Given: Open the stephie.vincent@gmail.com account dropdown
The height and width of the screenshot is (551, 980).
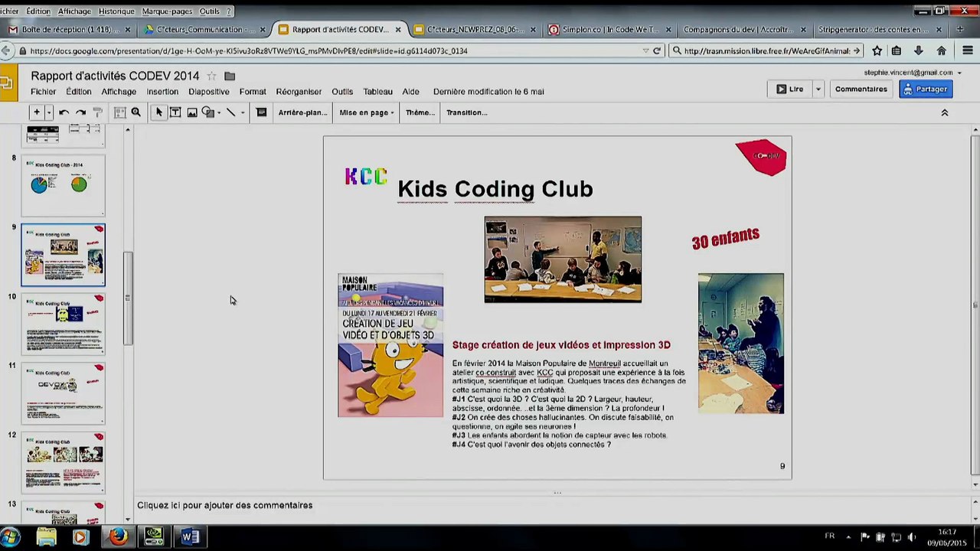Looking at the screenshot, I should point(913,73).
